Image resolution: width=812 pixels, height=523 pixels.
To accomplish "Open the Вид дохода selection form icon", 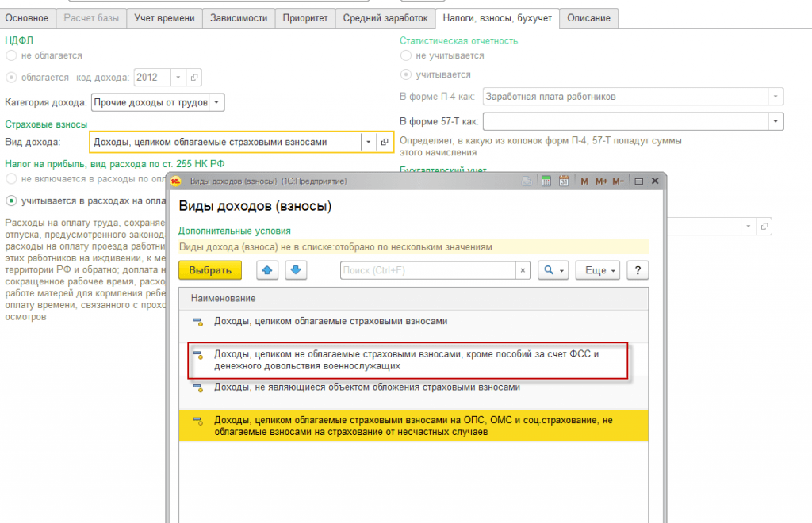I will click(x=385, y=142).
